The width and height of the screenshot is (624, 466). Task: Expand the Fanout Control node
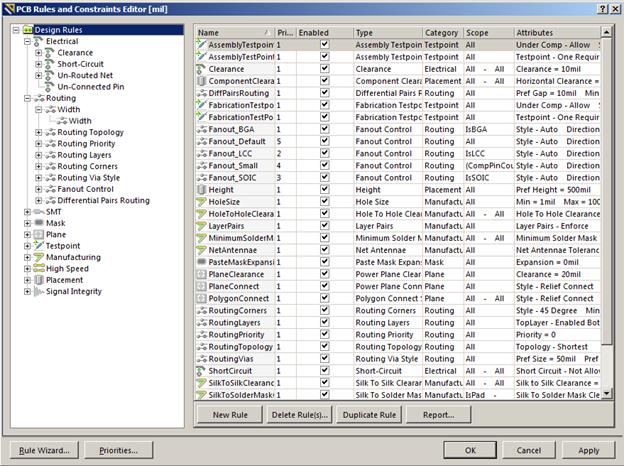point(38,189)
